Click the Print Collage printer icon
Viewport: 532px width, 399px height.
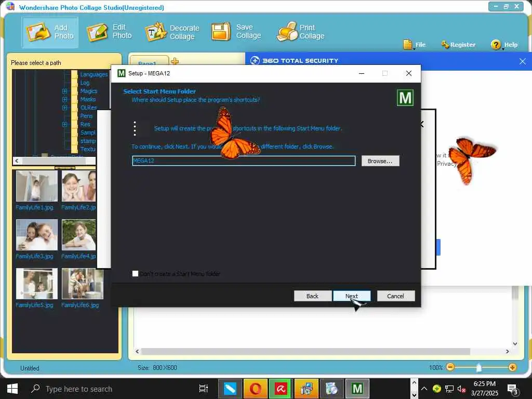tap(287, 32)
